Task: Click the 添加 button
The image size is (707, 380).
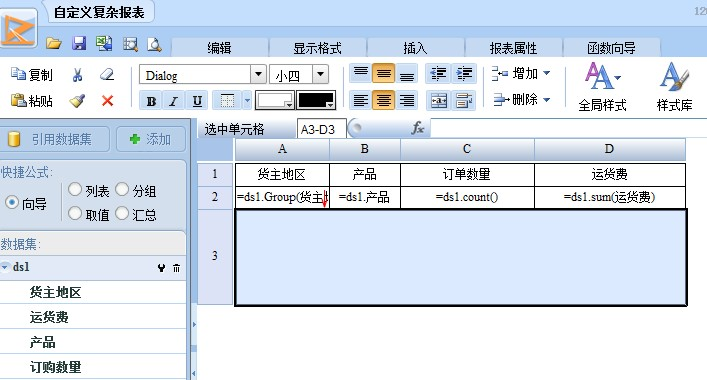Action: (151, 139)
